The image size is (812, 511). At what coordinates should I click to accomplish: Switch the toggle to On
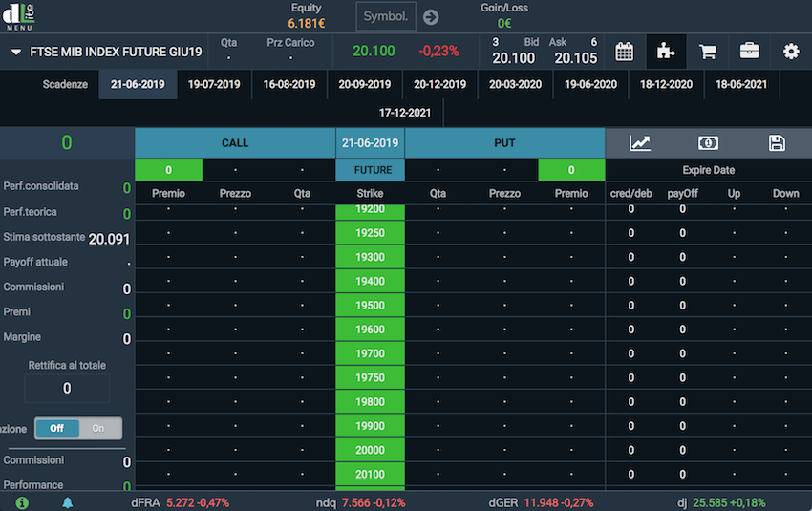pos(100,429)
